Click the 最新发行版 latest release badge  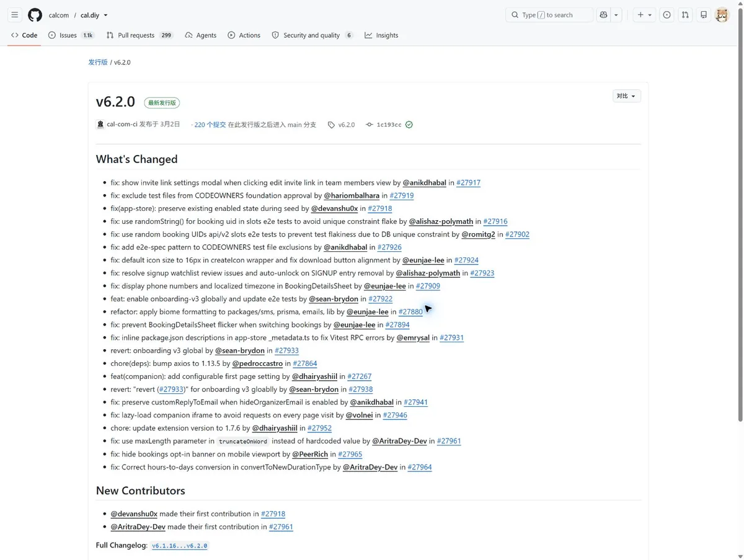[162, 103]
